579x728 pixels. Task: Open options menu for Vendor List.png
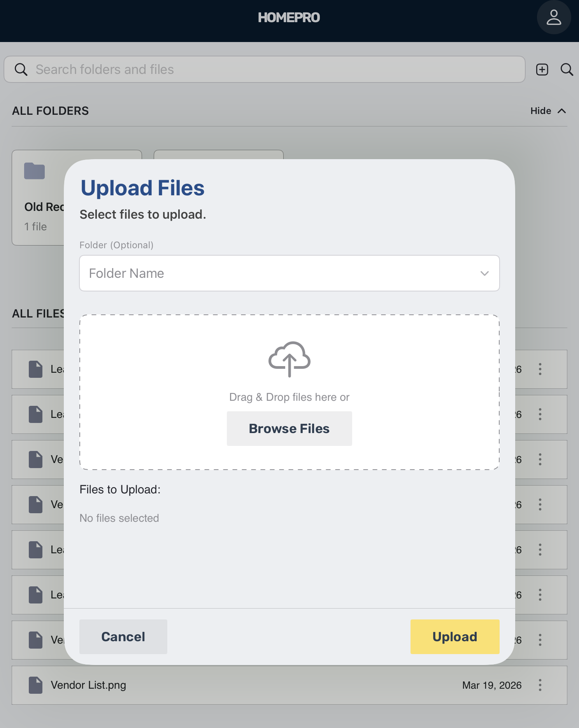pos(540,685)
